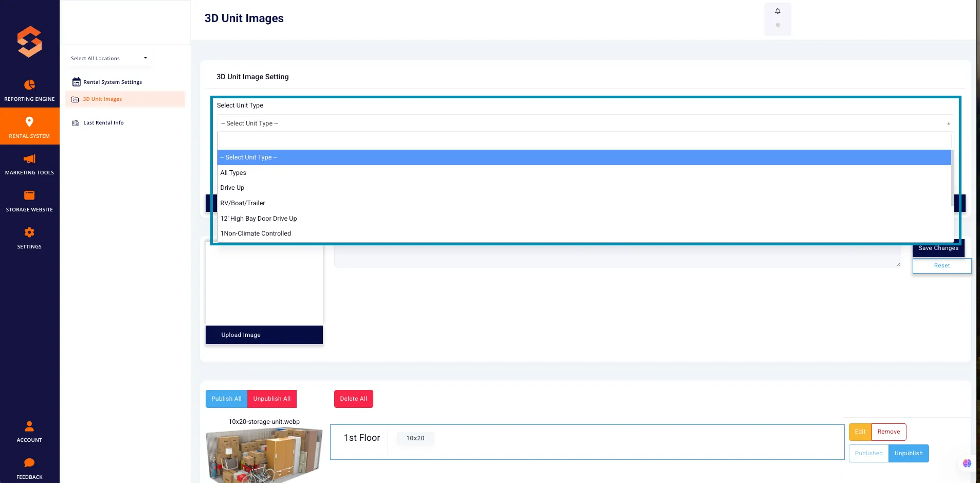Click the description textarea resize corner area

(898, 264)
